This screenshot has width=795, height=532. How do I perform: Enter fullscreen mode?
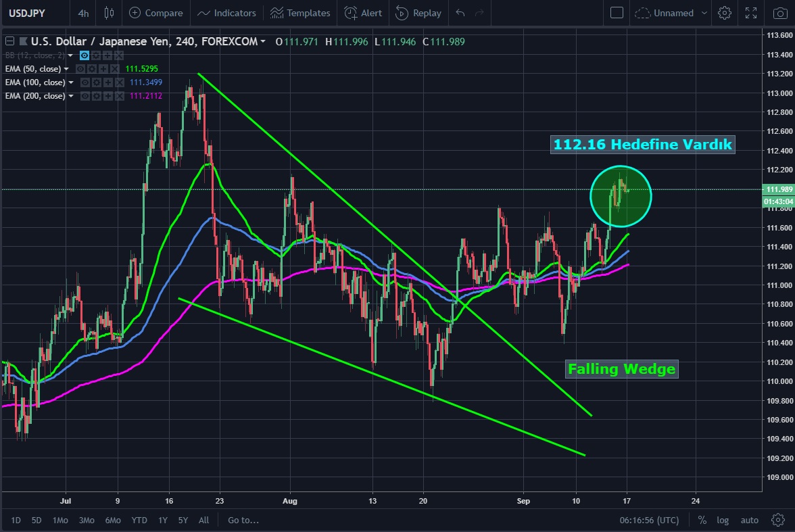(751, 13)
